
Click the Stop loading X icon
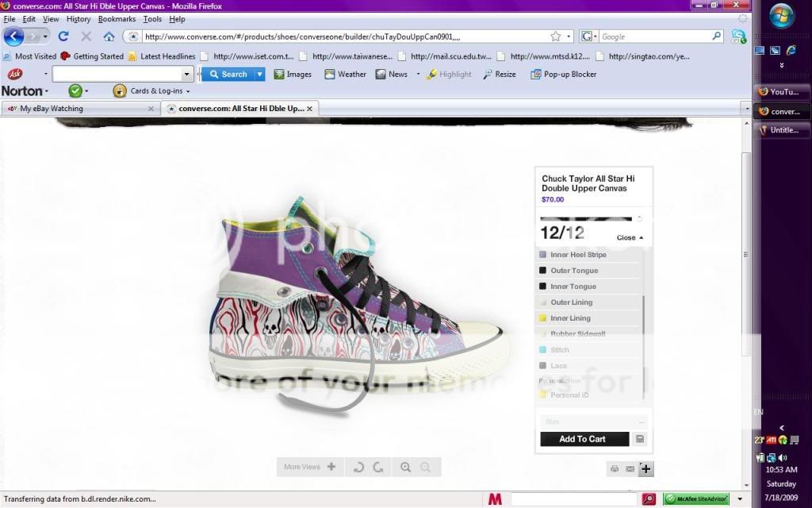pyautogui.click(x=86, y=37)
